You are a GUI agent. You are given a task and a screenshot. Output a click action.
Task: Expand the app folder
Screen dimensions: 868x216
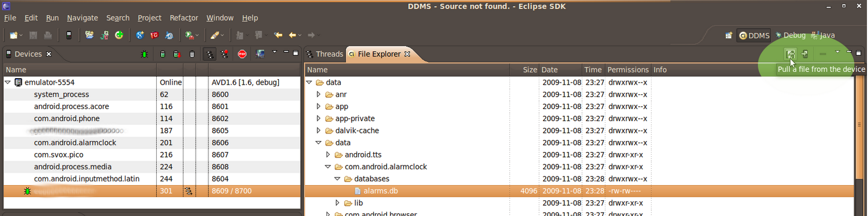coord(318,106)
